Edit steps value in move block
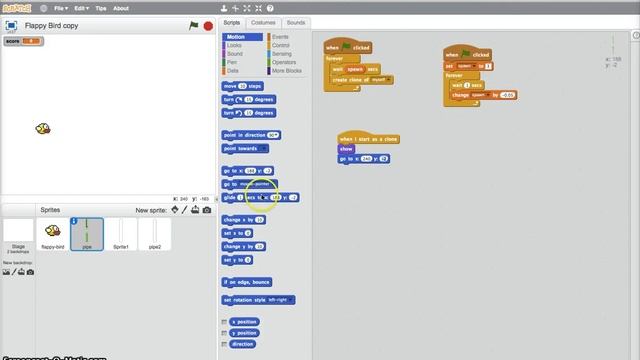The height and width of the screenshot is (360, 640). pyautogui.click(x=242, y=86)
